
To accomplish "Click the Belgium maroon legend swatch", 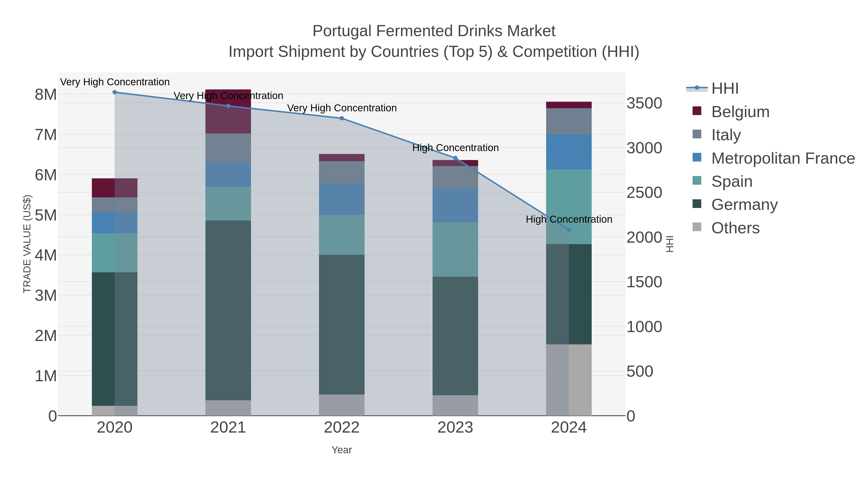I will (697, 111).
